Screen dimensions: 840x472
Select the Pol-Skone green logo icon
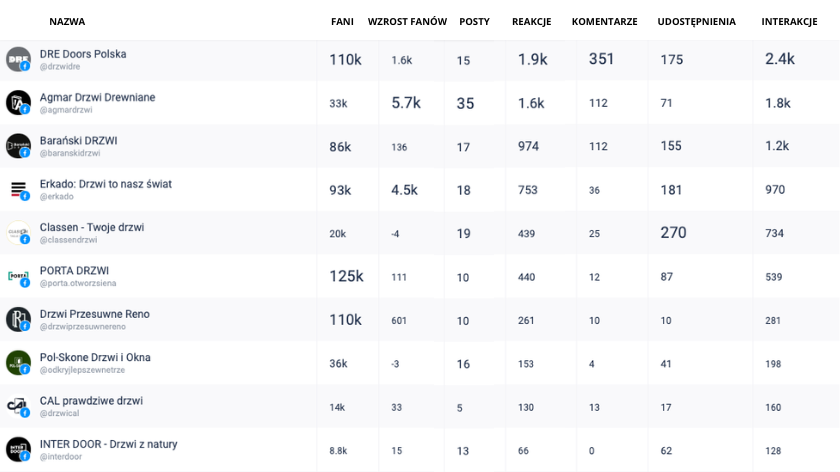point(18,363)
